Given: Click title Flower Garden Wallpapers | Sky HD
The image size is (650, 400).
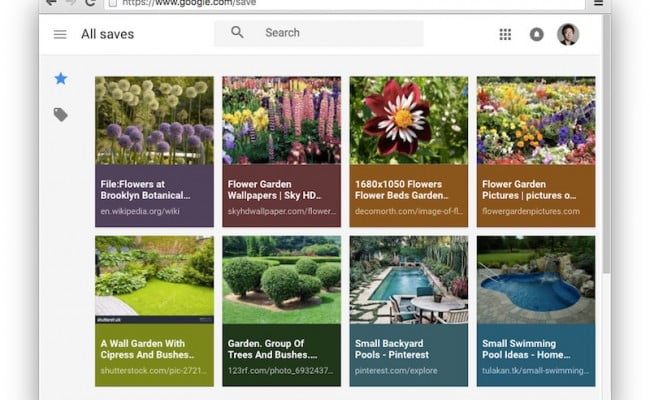Looking at the screenshot, I should tap(275, 190).
